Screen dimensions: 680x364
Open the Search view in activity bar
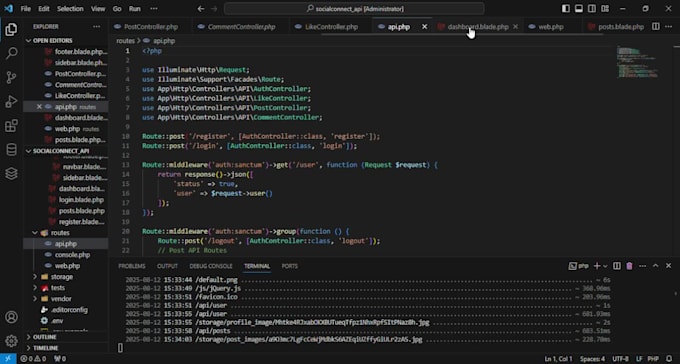point(11,53)
